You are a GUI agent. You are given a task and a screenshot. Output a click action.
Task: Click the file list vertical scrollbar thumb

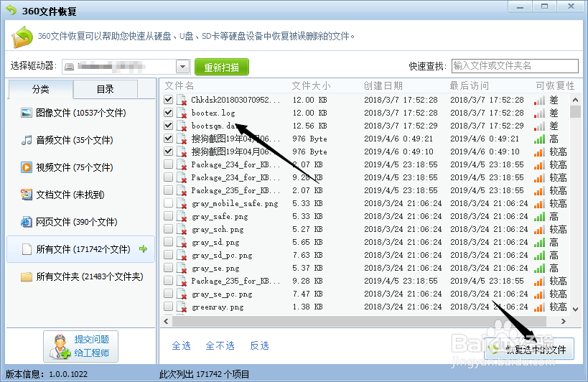pyautogui.click(x=576, y=112)
